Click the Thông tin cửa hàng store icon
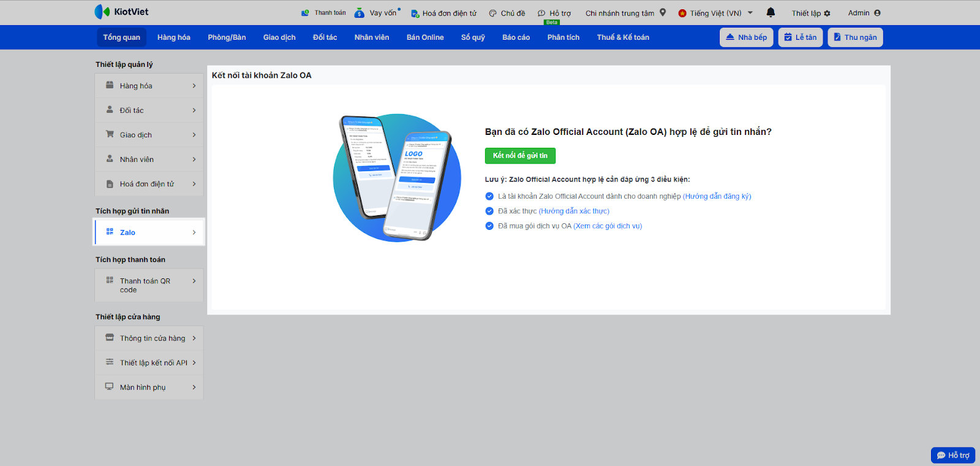 coord(110,338)
